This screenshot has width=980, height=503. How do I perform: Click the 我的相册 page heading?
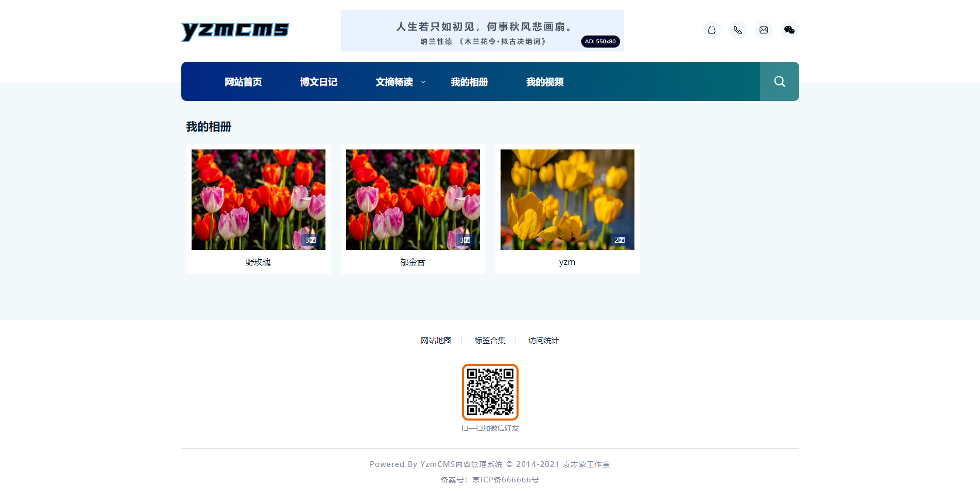[x=209, y=127]
